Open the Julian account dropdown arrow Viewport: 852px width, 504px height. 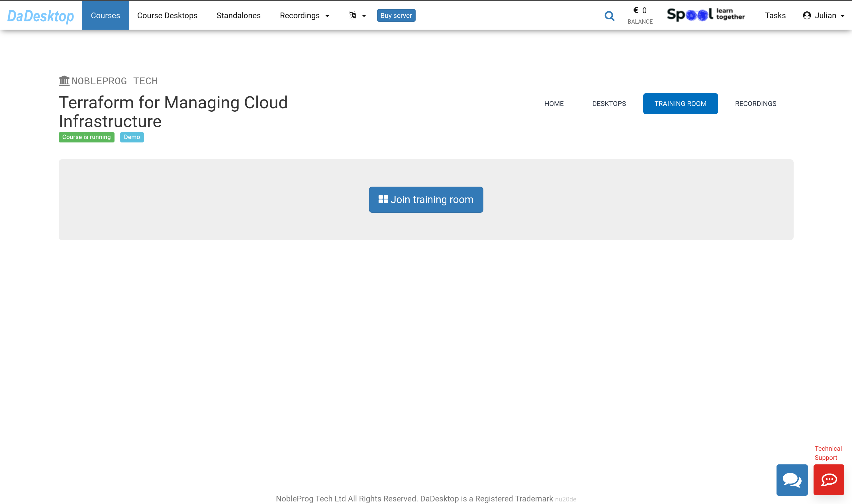tap(843, 16)
